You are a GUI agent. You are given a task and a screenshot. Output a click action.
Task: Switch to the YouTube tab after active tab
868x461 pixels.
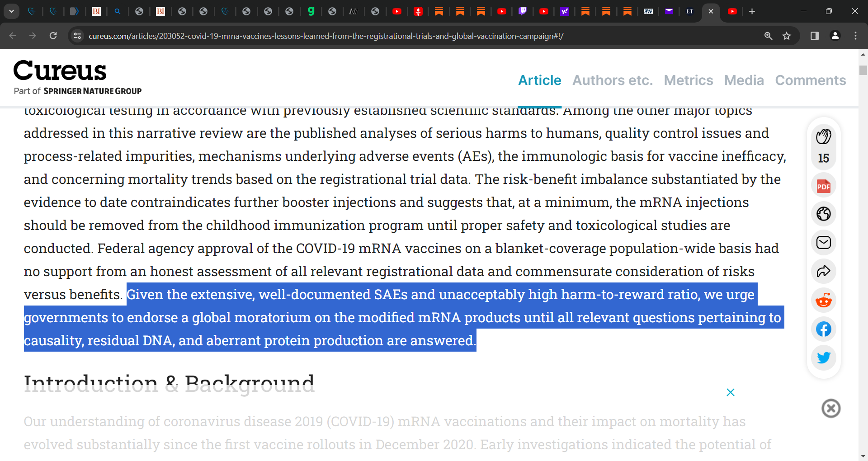coord(732,11)
